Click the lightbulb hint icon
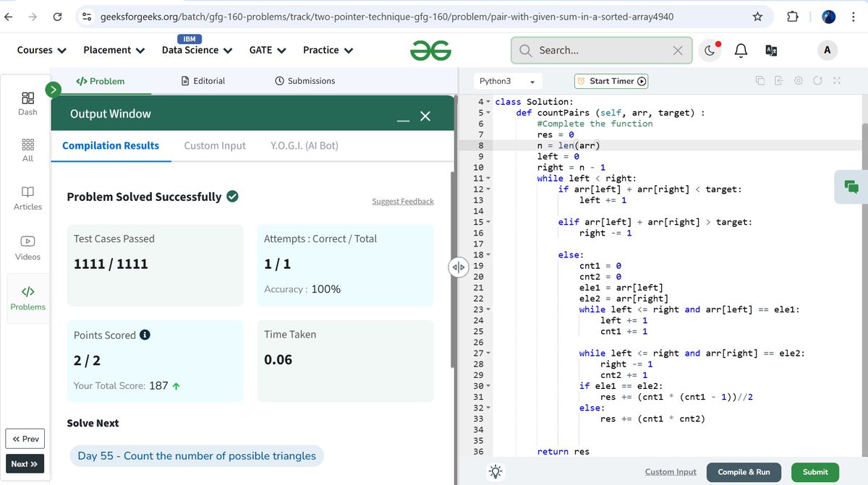 pyautogui.click(x=496, y=471)
